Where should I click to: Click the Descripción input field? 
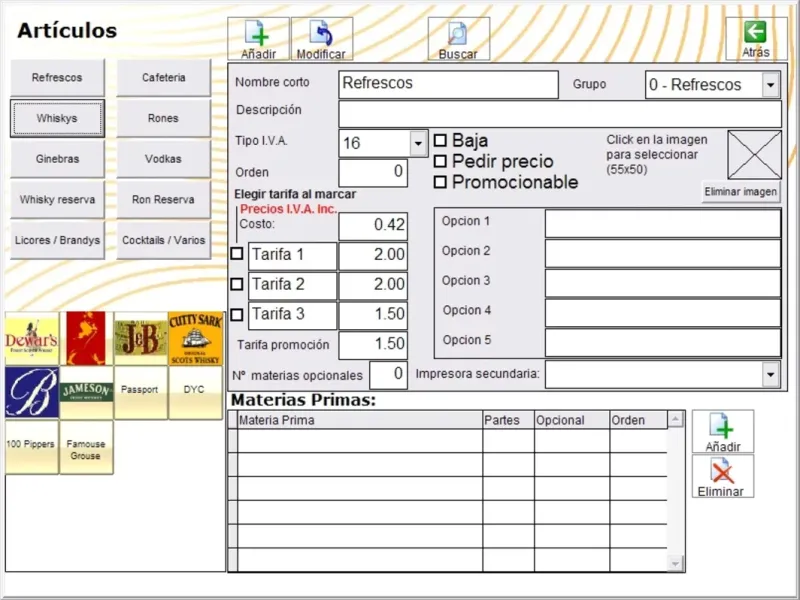[560, 114]
